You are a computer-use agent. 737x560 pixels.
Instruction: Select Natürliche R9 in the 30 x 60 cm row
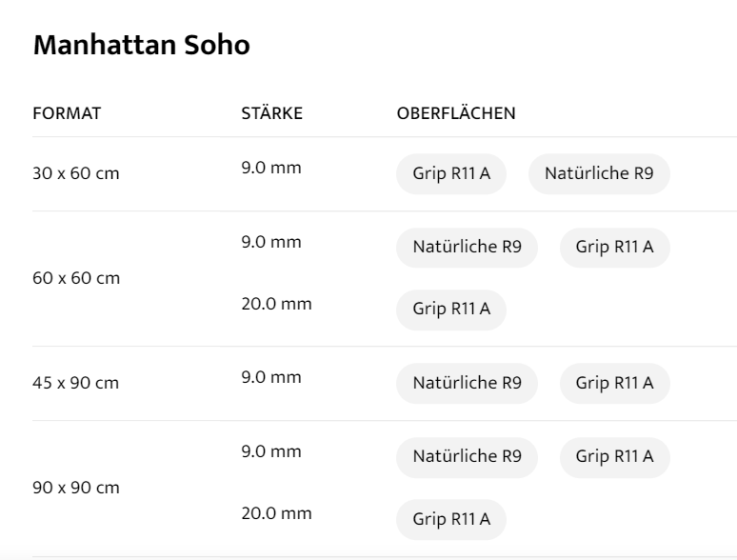(599, 174)
